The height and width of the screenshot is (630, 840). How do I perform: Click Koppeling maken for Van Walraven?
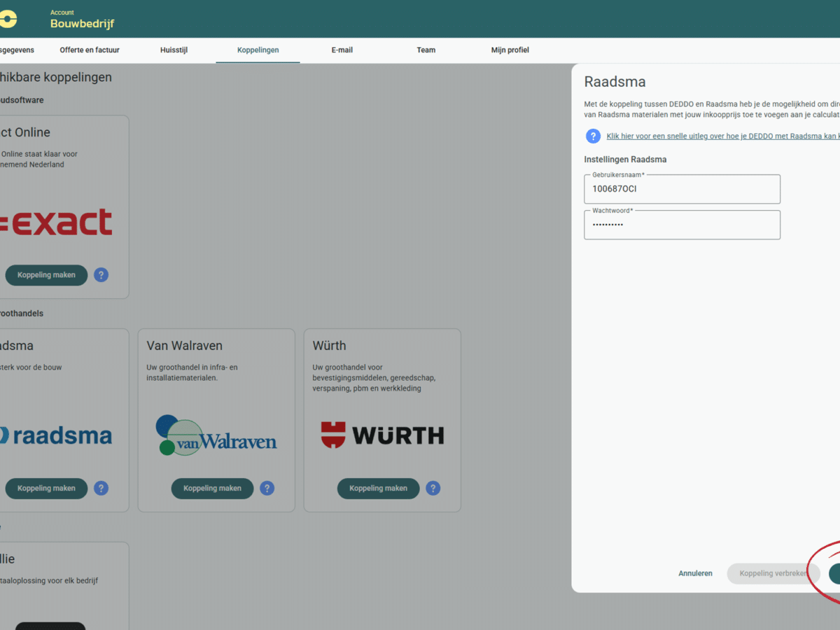212,489
